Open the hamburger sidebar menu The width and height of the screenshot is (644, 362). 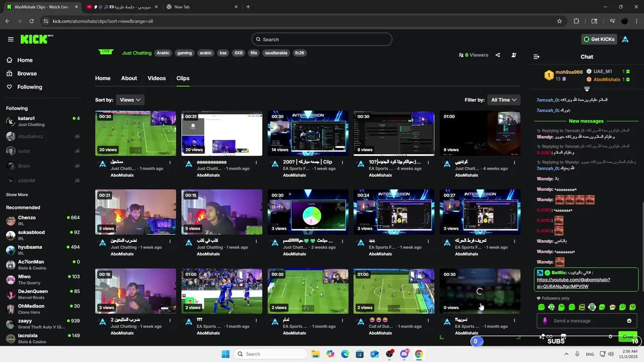click(11, 39)
